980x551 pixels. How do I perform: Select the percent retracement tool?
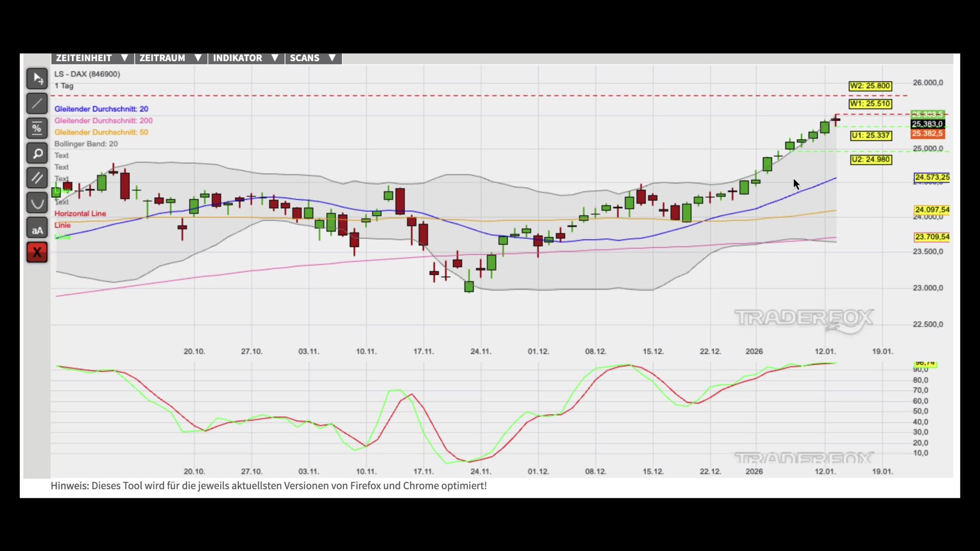pyautogui.click(x=37, y=129)
